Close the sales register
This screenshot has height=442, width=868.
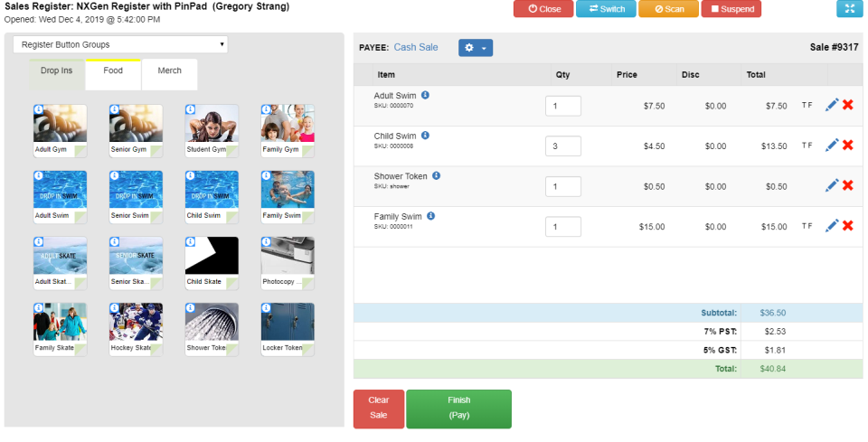point(543,9)
